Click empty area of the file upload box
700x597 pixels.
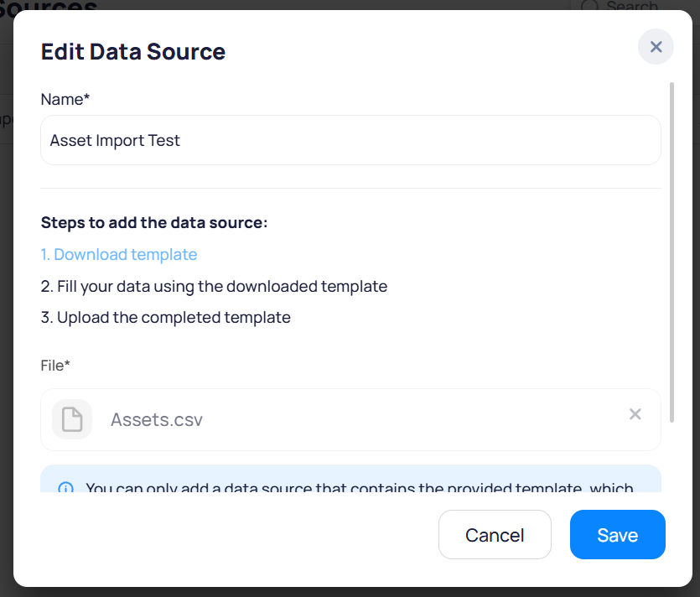pyautogui.click(x=419, y=419)
